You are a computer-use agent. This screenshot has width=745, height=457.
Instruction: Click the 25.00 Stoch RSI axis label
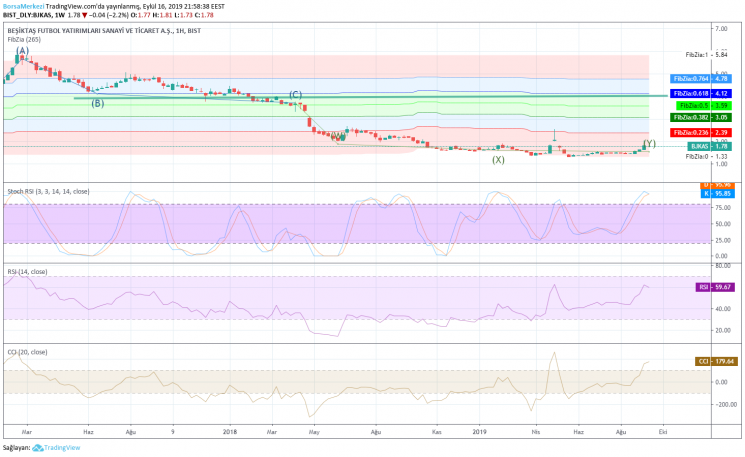click(x=723, y=240)
